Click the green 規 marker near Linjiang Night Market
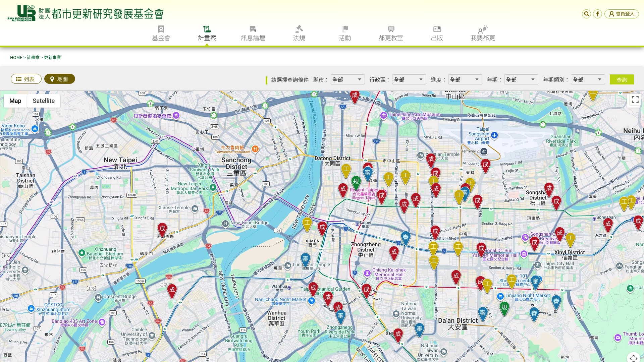 504,309
